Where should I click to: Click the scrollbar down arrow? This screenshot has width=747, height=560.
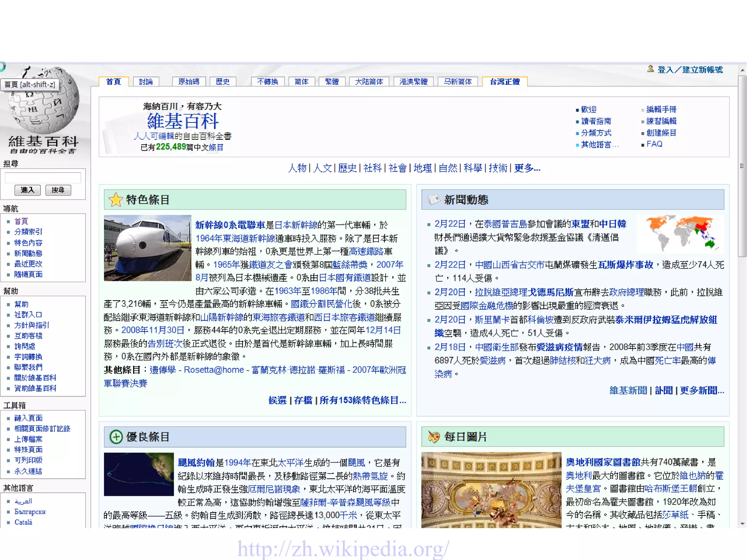coord(742,524)
